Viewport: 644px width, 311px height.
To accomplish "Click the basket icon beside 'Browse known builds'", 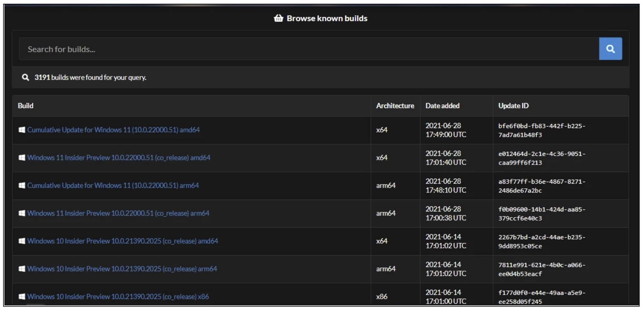I will (x=278, y=18).
